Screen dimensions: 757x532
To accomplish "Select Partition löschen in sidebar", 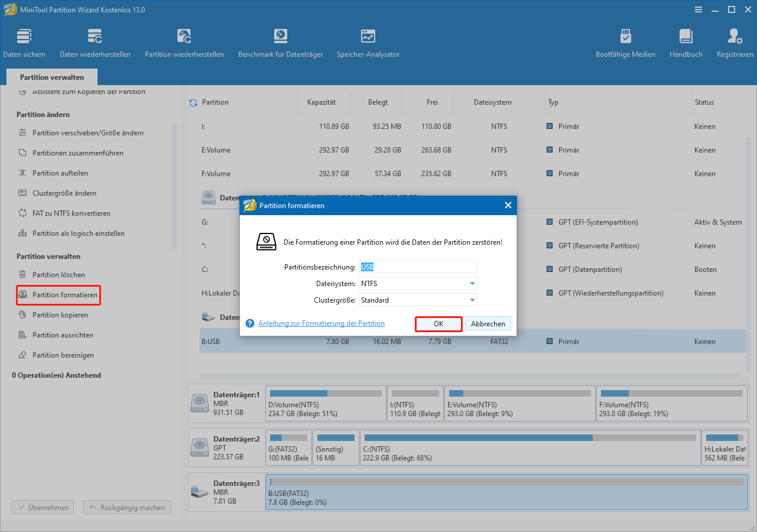I will pyautogui.click(x=59, y=275).
